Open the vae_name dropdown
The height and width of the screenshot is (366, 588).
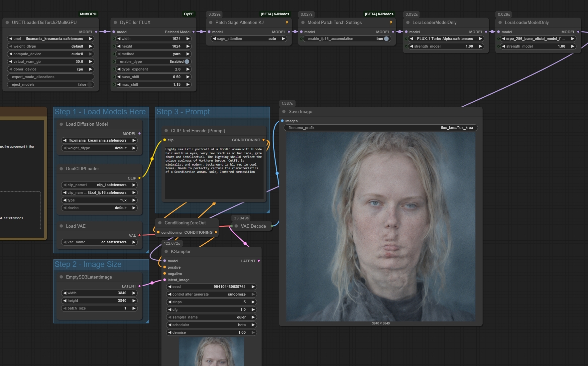[99, 242]
